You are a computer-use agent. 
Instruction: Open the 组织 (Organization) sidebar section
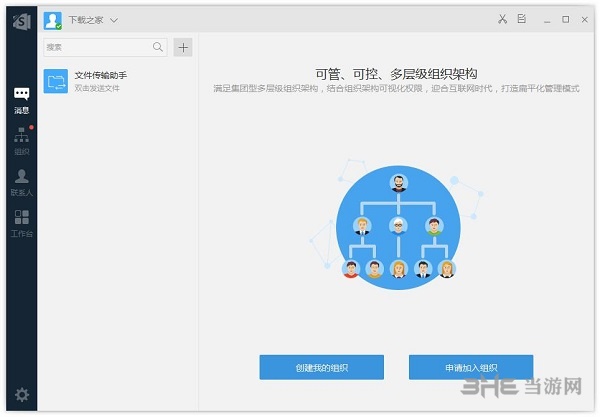point(21,139)
